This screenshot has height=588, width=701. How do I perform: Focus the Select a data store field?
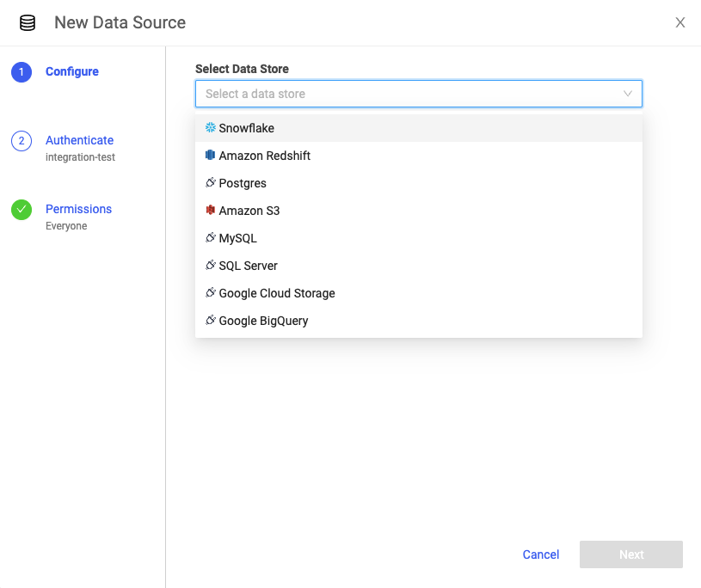[x=404, y=94]
